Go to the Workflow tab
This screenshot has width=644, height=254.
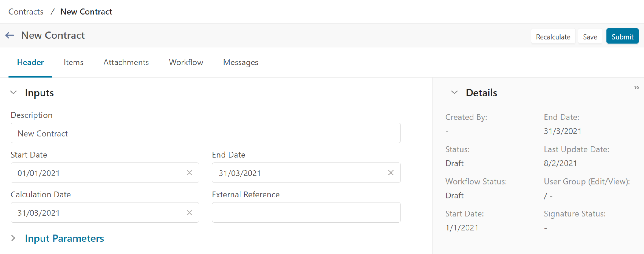point(186,62)
